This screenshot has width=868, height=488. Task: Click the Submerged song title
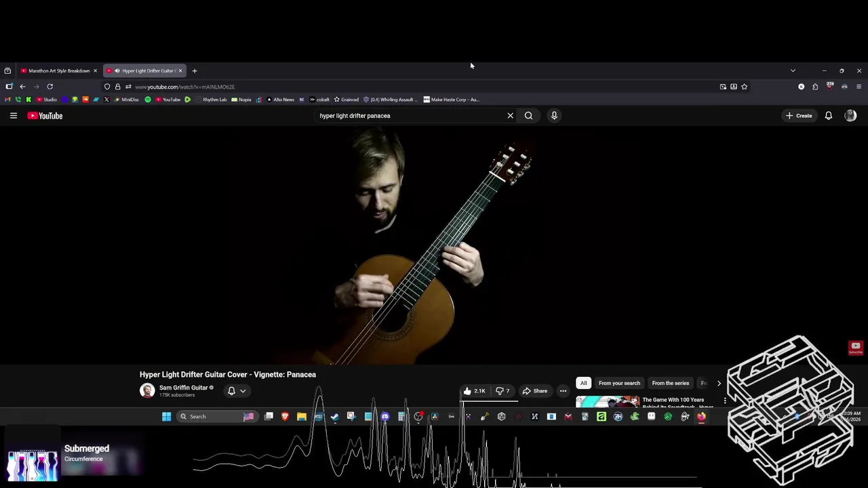pyautogui.click(x=87, y=449)
